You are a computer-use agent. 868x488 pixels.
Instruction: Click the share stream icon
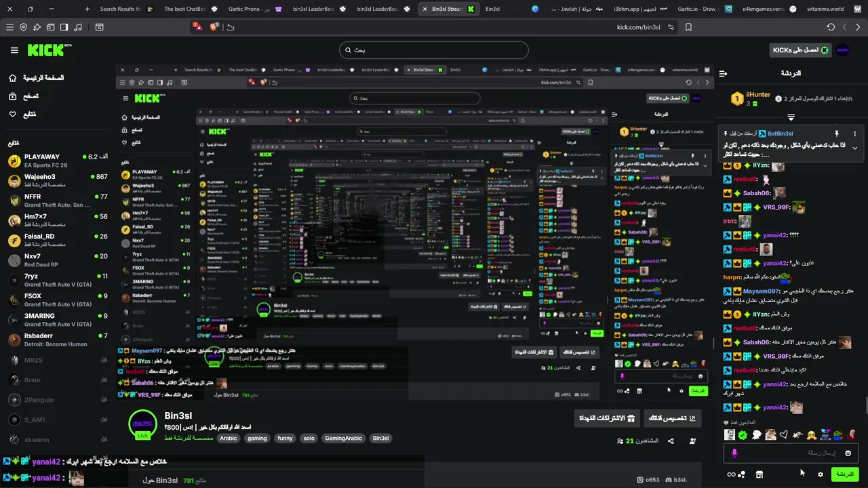671,441
